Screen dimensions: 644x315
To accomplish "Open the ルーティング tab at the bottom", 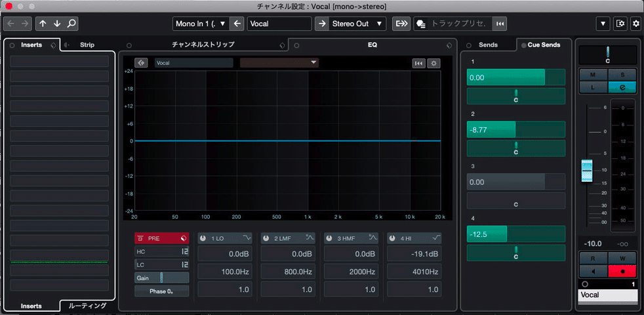I will tap(87, 306).
